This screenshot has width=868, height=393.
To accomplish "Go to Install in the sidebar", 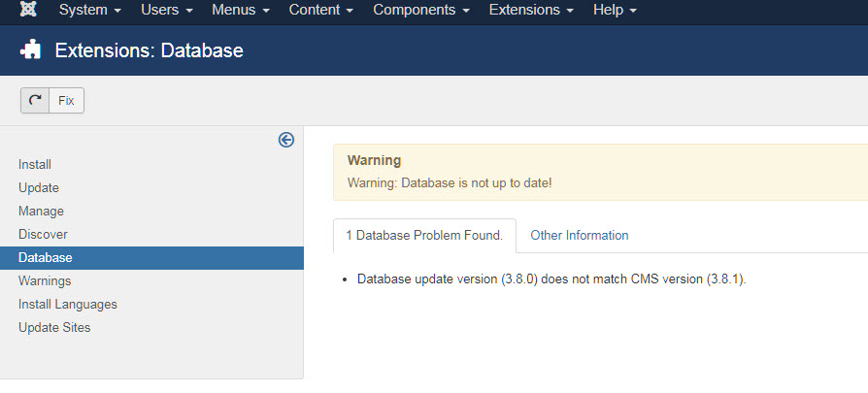I will [35, 164].
